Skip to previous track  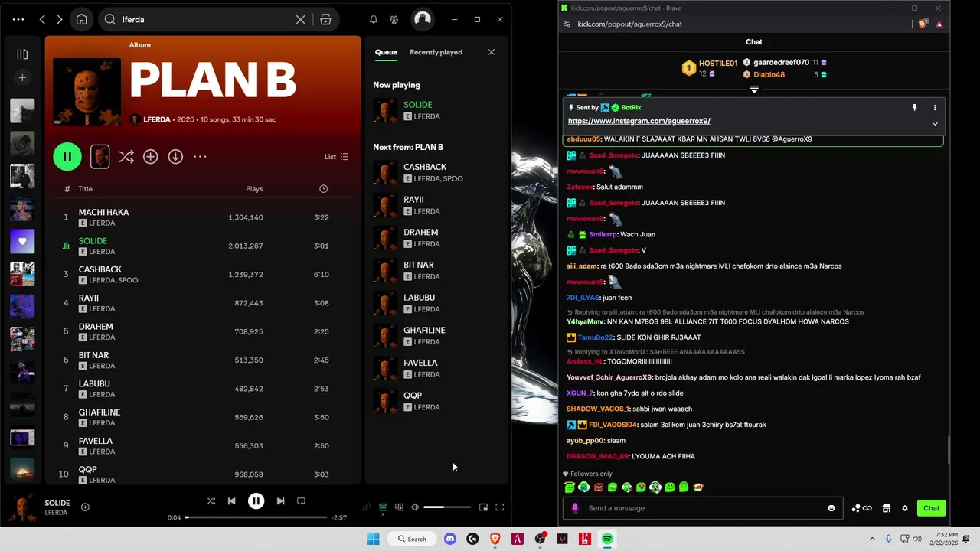231,501
